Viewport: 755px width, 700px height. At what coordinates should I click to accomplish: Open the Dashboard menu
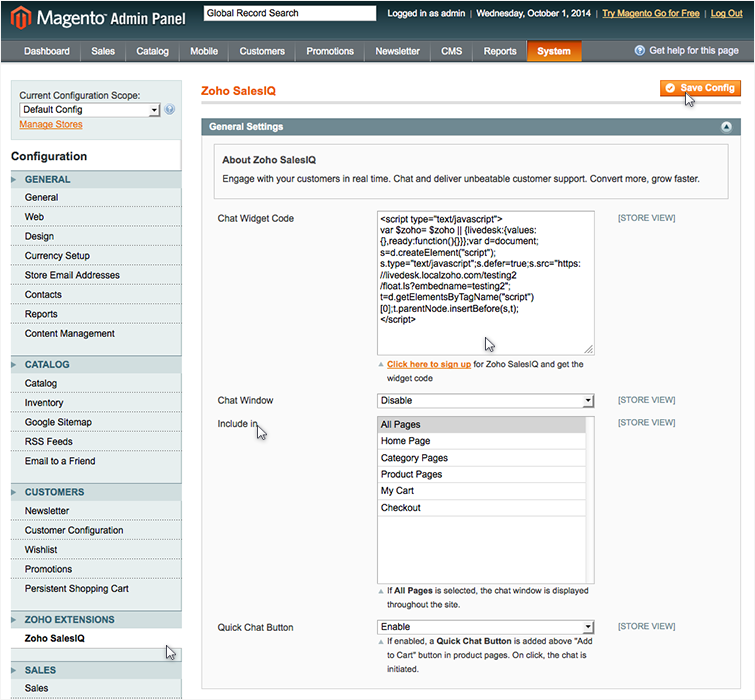(47, 51)
